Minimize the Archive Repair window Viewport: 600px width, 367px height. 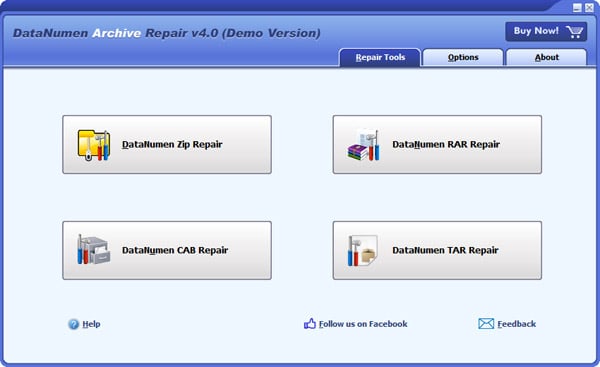577,8
